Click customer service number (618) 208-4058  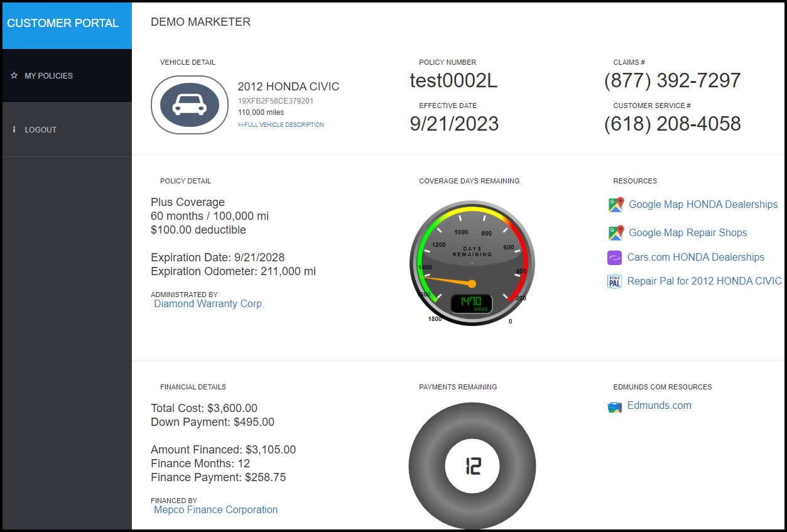point(672,124)
